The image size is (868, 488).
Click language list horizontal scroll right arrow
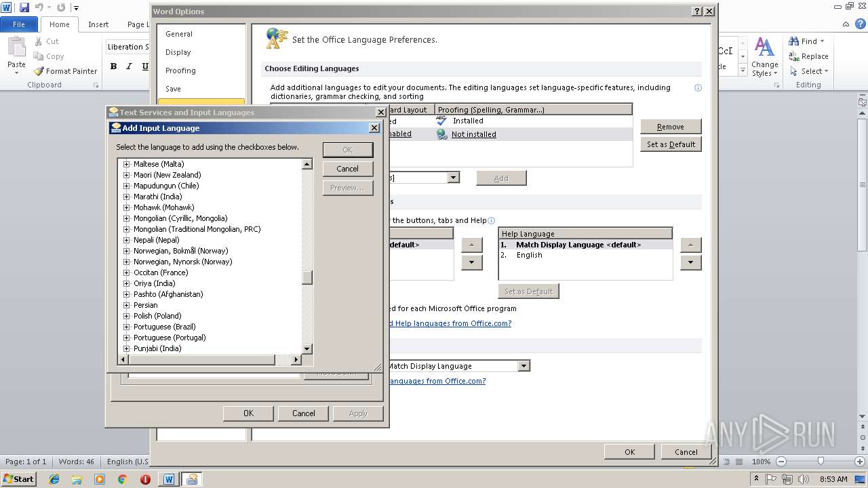tap(296, 359)
